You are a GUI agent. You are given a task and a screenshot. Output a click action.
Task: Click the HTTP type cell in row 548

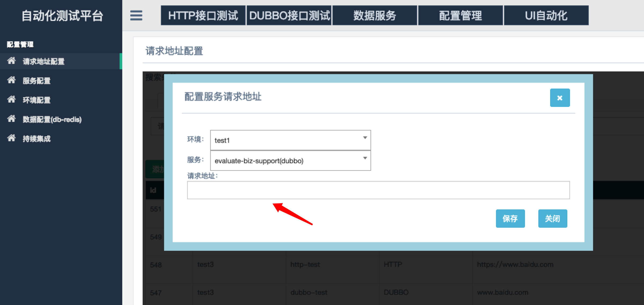(x=393, y=264)
